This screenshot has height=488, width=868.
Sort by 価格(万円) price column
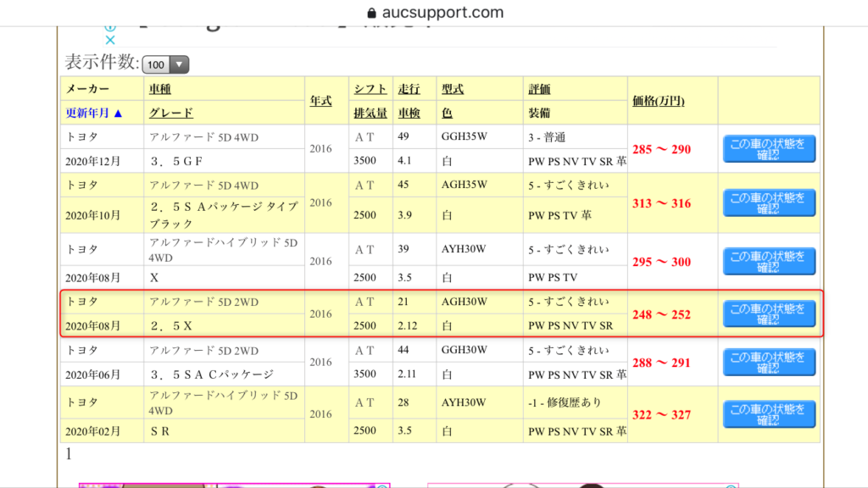660,100
